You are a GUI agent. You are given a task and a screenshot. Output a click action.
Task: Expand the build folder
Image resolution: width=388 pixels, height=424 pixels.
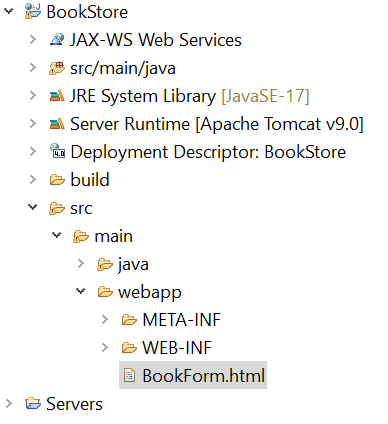tap(33, 180)
